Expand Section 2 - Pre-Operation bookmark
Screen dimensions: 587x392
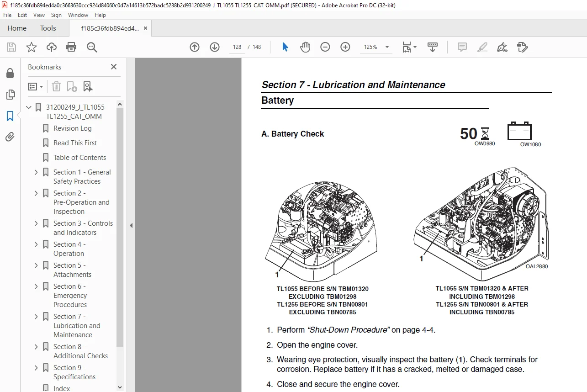[x=36, y=193]
